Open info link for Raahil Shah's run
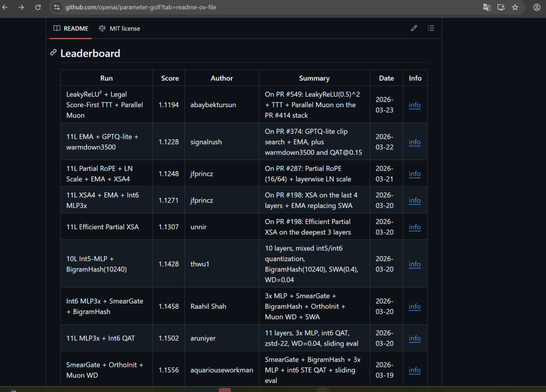The image size is (546, 392). (x=414, y=307)
